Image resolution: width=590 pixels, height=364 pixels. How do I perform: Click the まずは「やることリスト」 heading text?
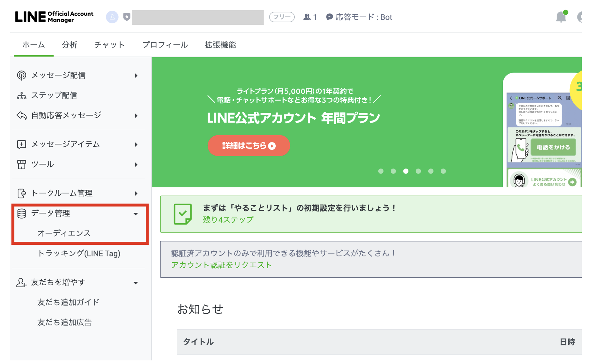(x=300, y=208)
